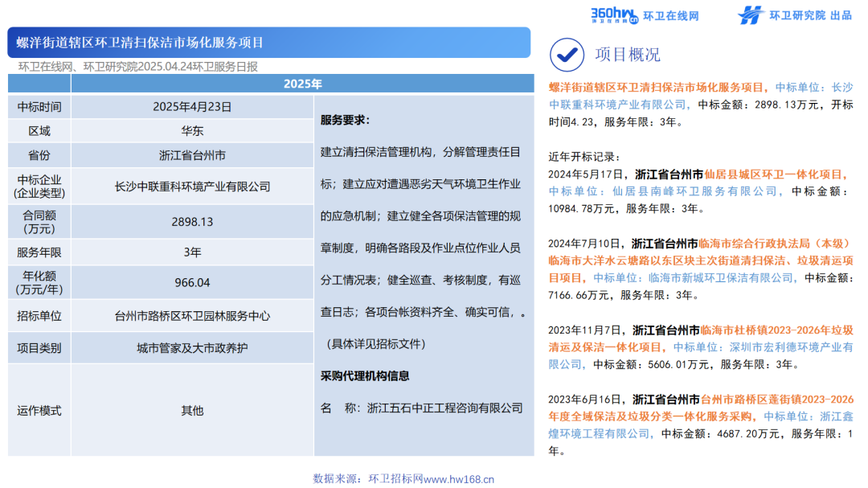Click the 2023年11月7日 record date
The image size is (868, 488).
pos(585,330)
